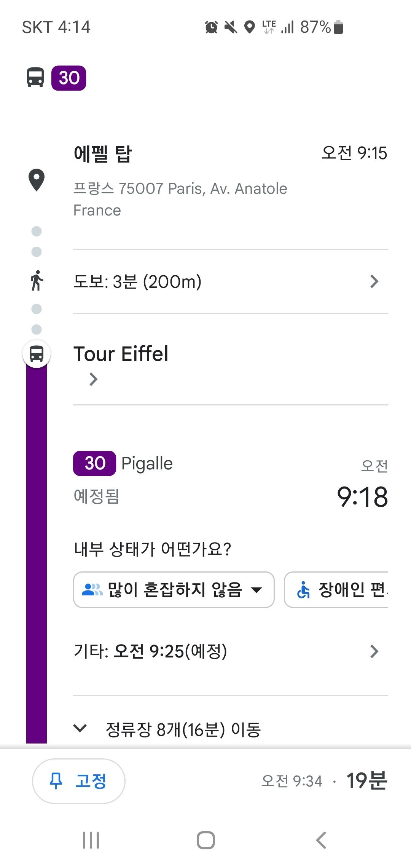Tap the crowd people icon in the chip
This screenshot has width=411, height=868.
[92, 590]
